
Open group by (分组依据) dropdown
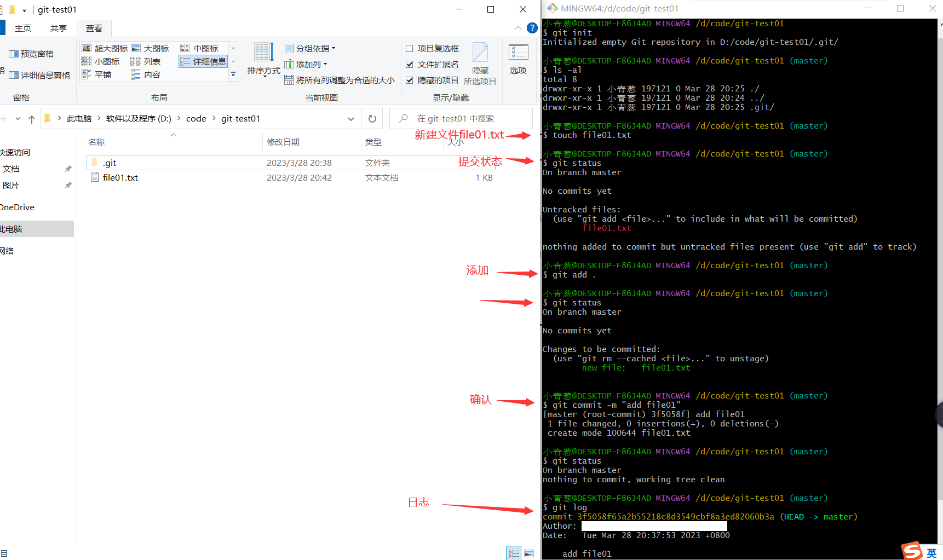pyautogui.click(x=310, y=48)
